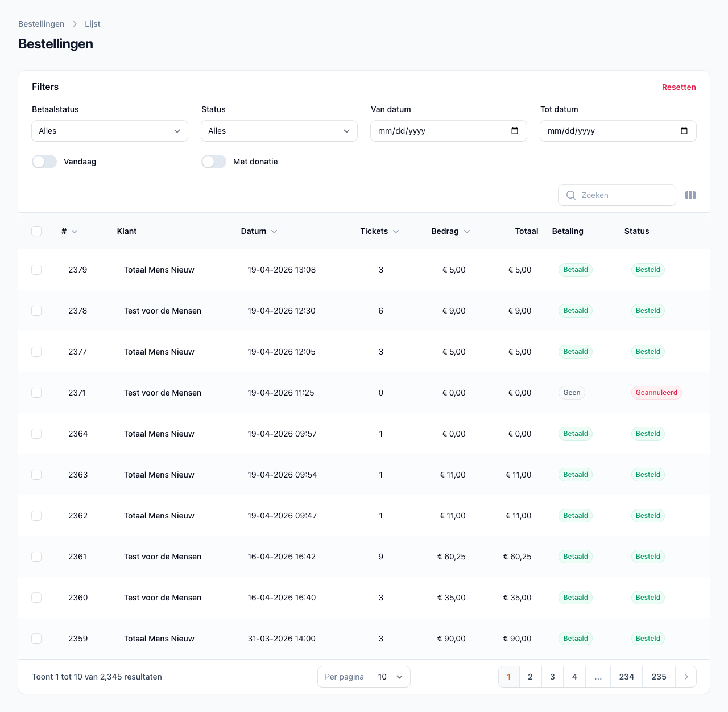Open the column toggle icon beside search
Viewport: 728px width, 712px height.
pyautogui.click(x=690, y=195)
